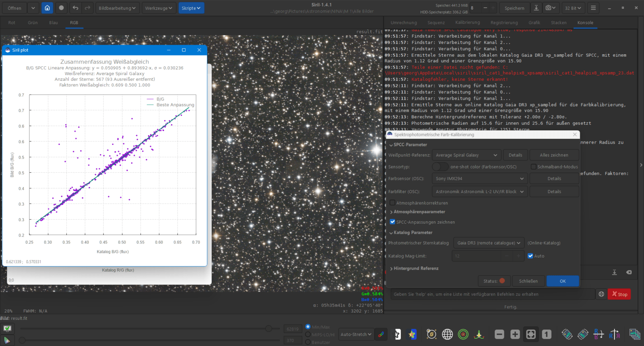Viewport: 644px width, 346px height.
Task: Click the astrometry globe icon
Action: pos(447,334)
